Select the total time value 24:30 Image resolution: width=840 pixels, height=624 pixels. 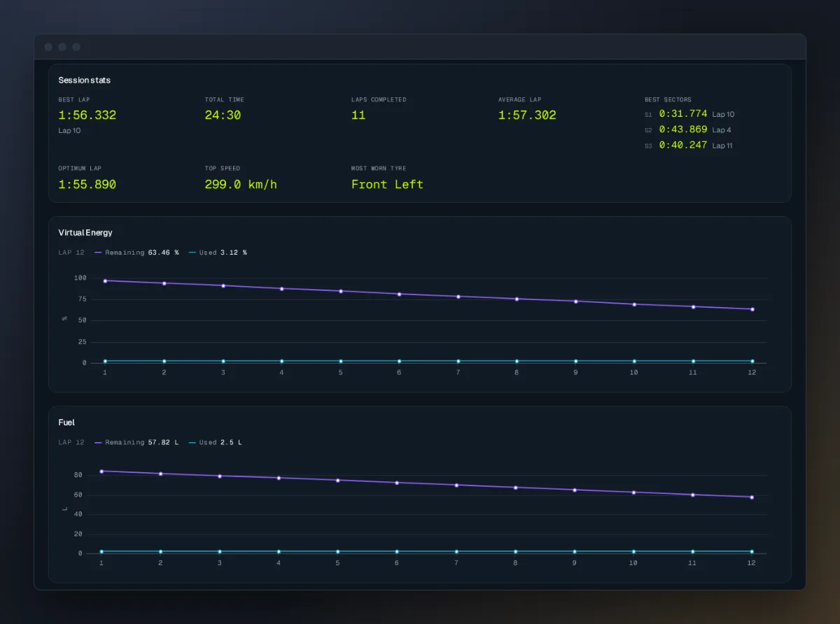[x=223, y=115]
